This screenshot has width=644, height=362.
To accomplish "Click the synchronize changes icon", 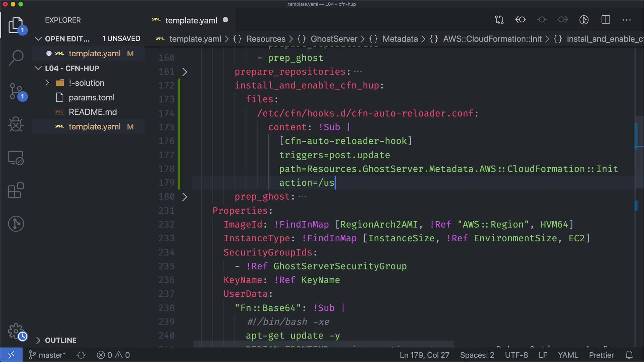I will click(x=81, y=355).
